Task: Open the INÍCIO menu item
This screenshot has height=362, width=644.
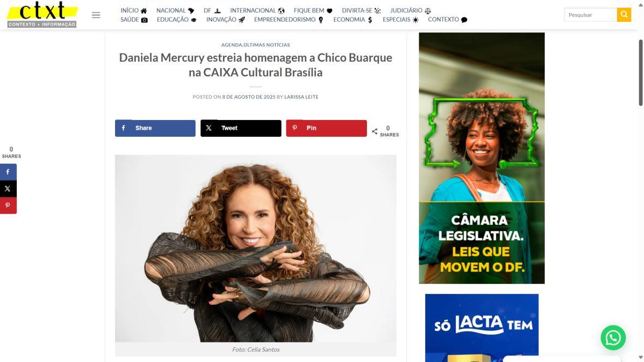Action: point(134,11)
